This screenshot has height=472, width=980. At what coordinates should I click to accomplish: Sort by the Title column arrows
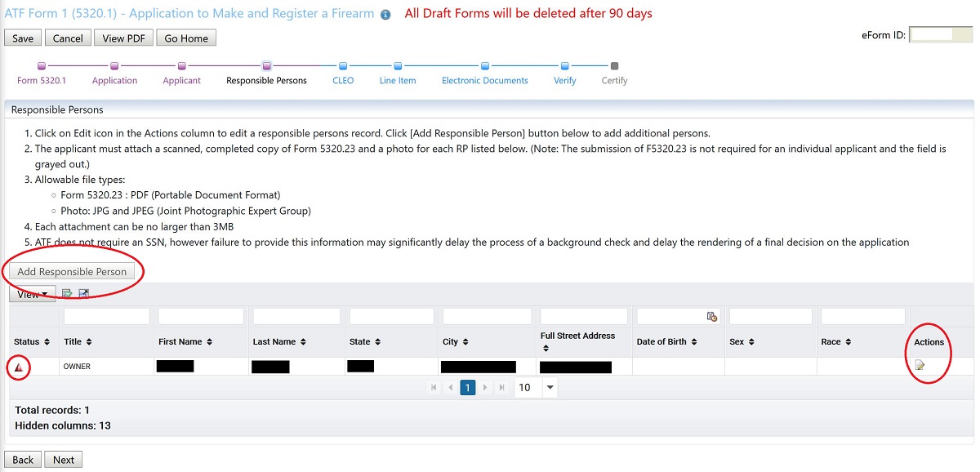[x=89, y=342]
